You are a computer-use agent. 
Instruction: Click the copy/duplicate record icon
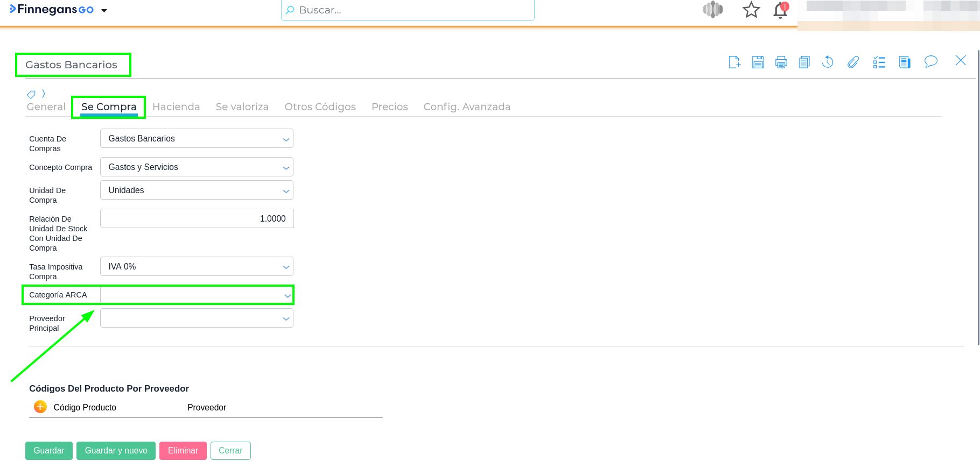point(804,62)
